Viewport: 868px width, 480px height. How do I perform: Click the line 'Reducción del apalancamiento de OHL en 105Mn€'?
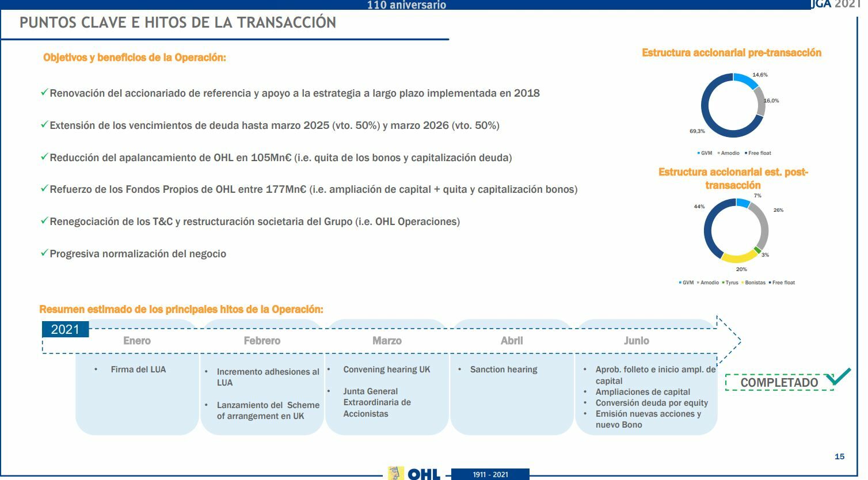click(x=281, y=158)
